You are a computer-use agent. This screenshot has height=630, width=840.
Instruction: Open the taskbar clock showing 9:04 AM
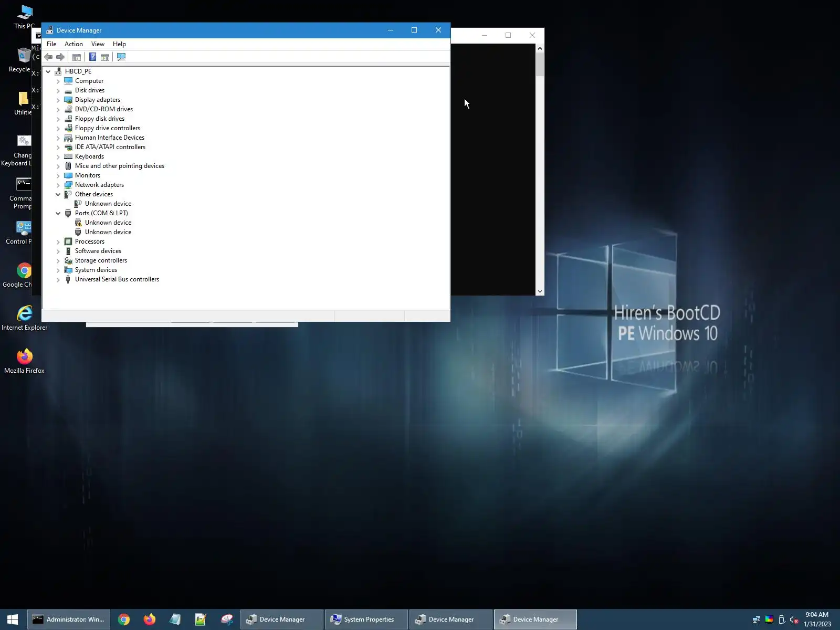pyautogui.click(x=817, y=619)
